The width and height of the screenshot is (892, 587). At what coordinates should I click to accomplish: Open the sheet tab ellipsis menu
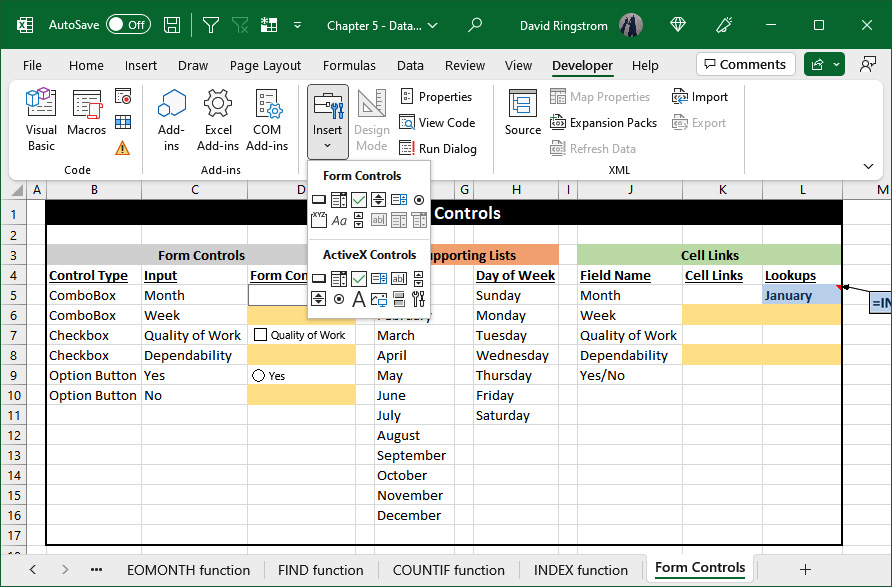96,568
